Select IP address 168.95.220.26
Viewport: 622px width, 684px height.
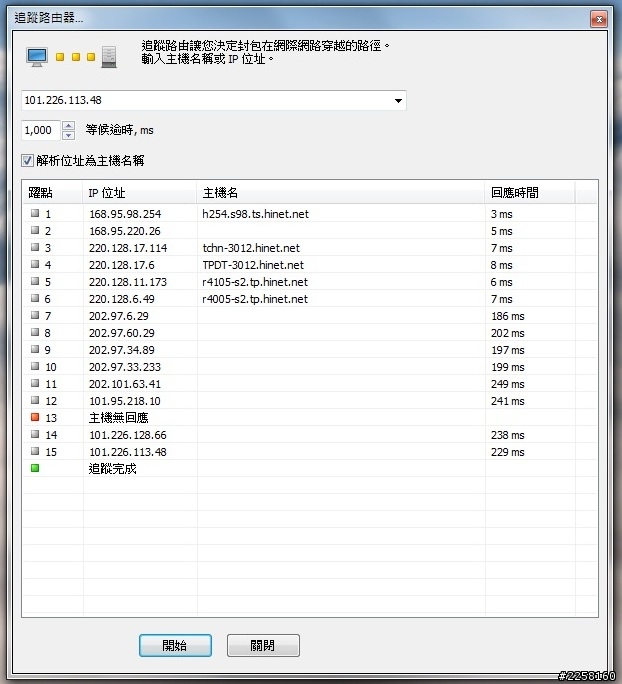click(125, 231)
